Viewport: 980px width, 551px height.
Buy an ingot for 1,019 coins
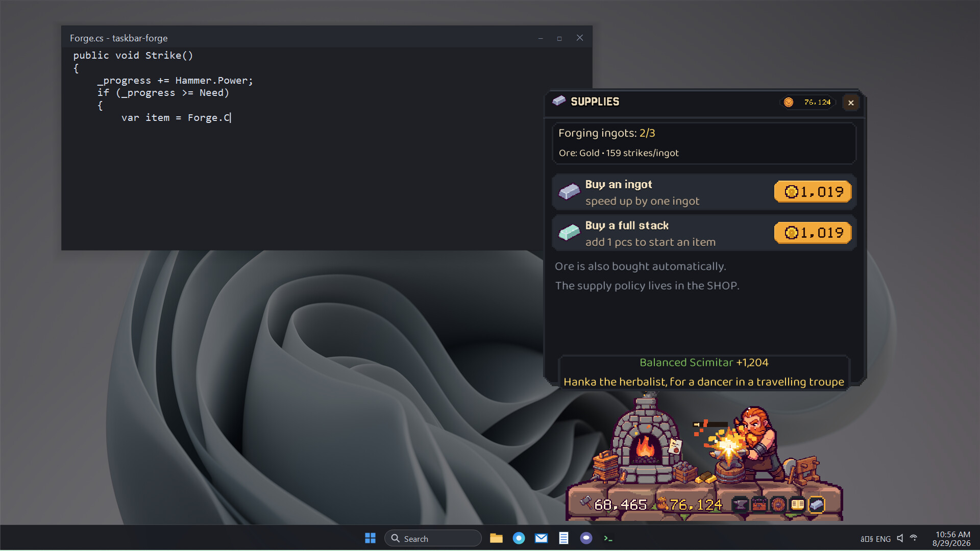(x=813, y=192)
